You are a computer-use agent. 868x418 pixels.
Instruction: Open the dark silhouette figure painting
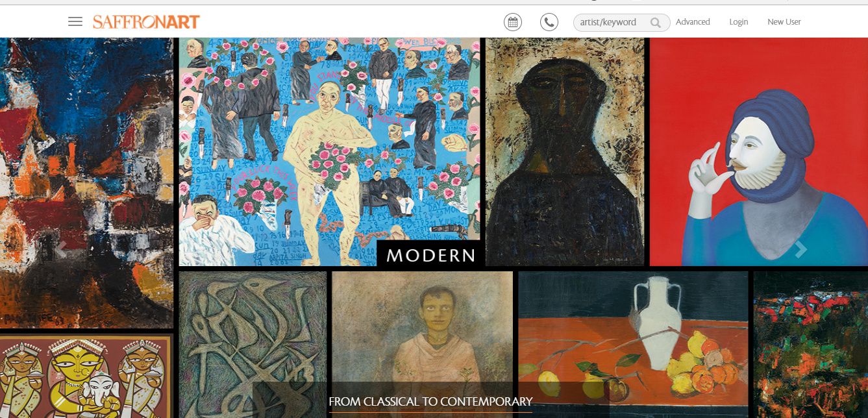(565, 151)
